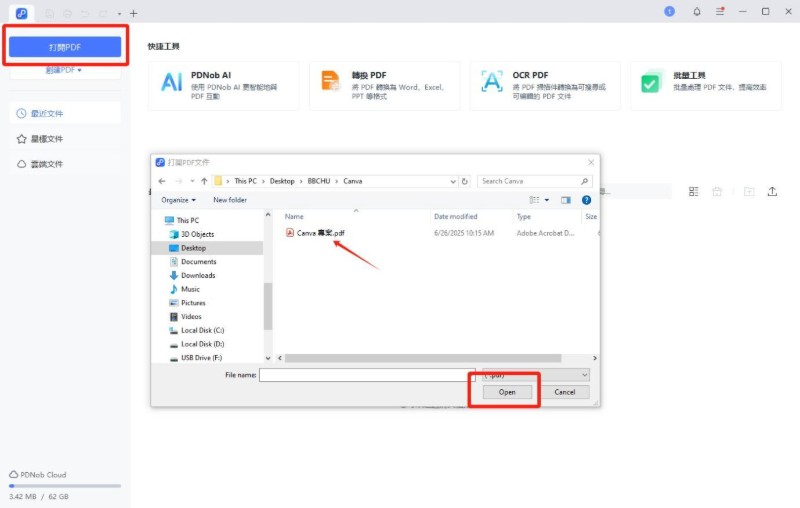Select Local Disk (D:) in tree
Viewport: 800px width, 508px height.
tap(197, 344)
